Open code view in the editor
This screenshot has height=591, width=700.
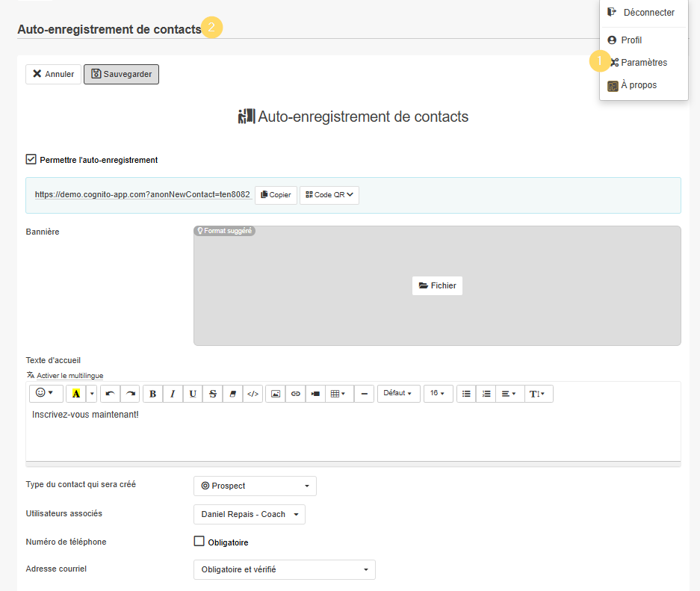click(253, 394)
